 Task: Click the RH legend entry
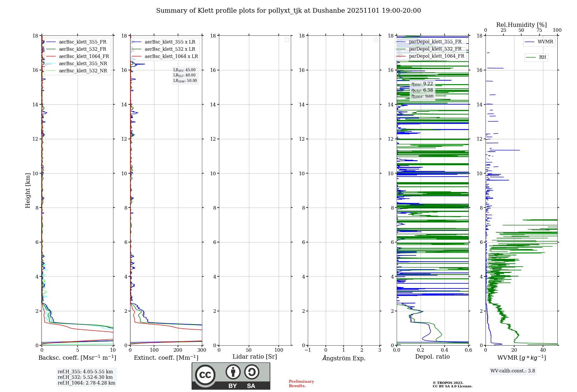tap(542, 57)
